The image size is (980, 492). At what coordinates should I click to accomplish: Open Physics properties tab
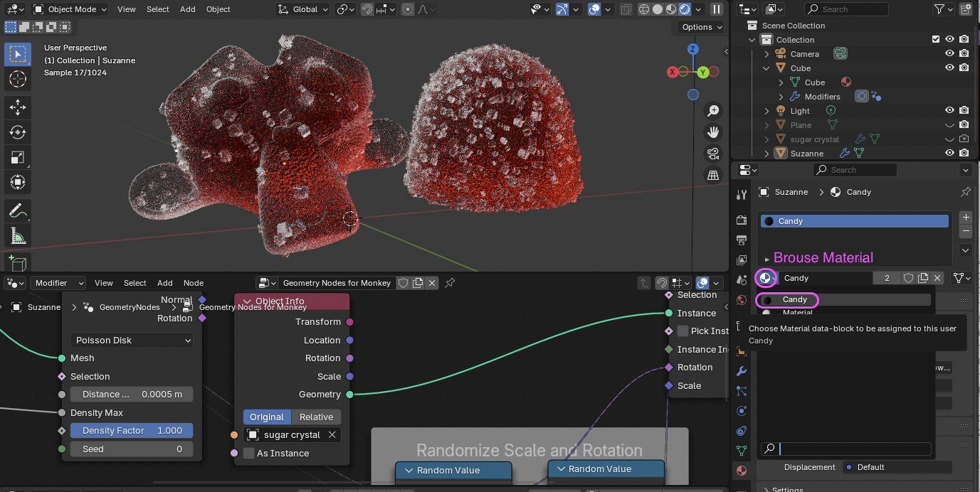tap(742, 411)
